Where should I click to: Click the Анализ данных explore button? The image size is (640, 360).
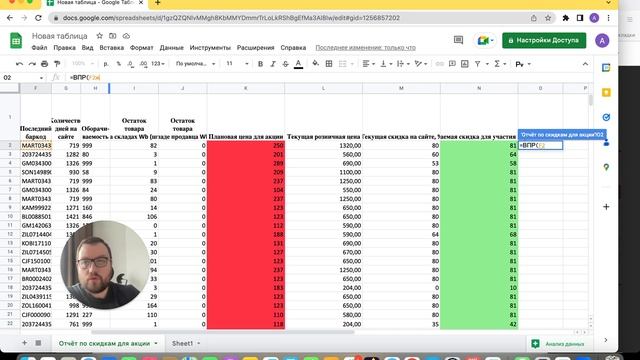coord(558,344)
